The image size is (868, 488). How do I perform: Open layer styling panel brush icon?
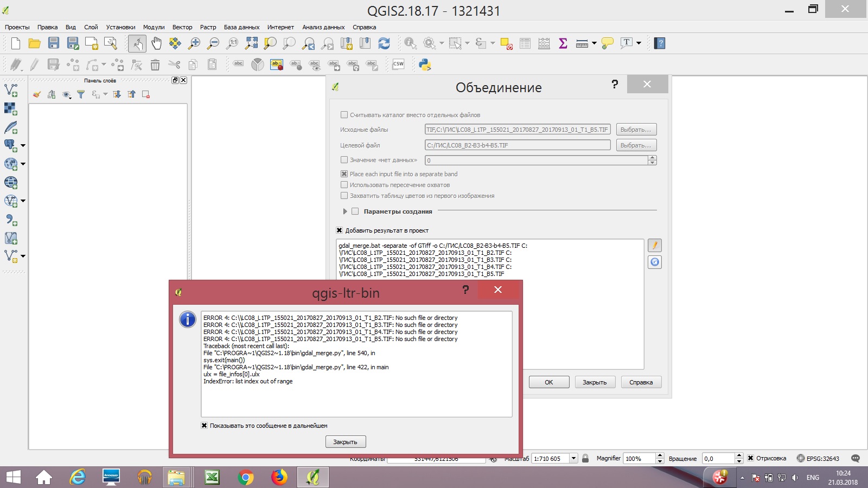[x=37, y=94]
